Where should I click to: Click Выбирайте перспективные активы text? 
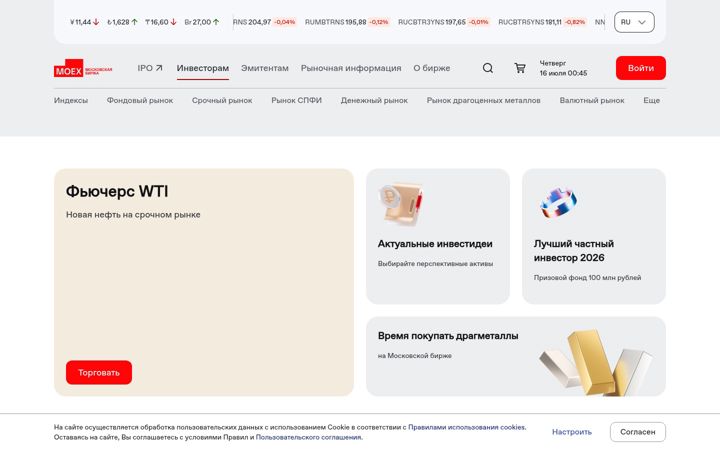(435, 264)
